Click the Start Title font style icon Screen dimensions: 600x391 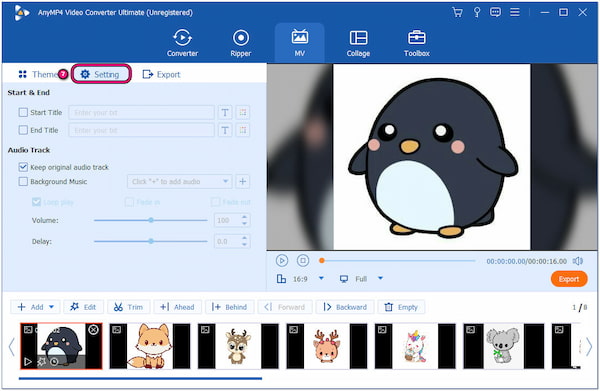[x=225, y=112]
